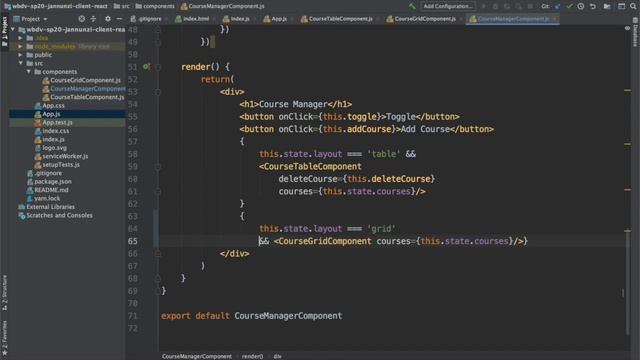Close the CourseManagerComponent.js tab

tap(554, 19)
